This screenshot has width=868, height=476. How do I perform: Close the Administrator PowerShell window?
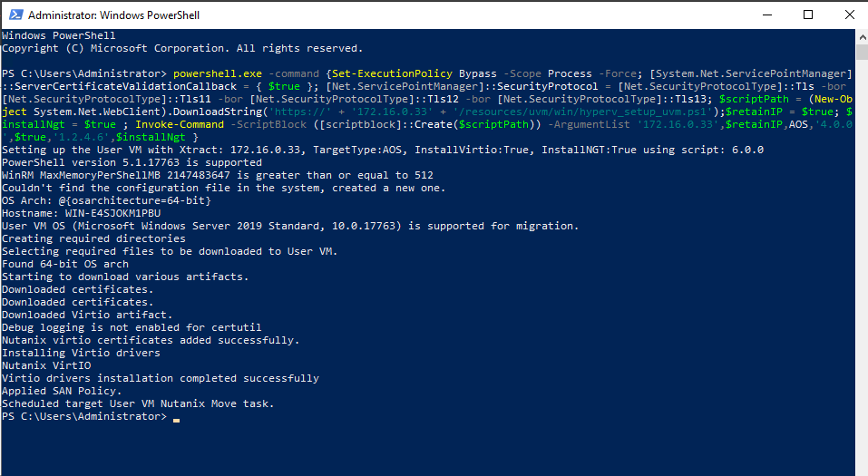point(847,15)
